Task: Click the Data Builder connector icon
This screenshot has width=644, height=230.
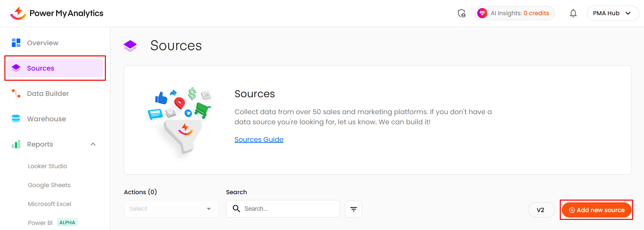Action: click(x=16, y=94)
